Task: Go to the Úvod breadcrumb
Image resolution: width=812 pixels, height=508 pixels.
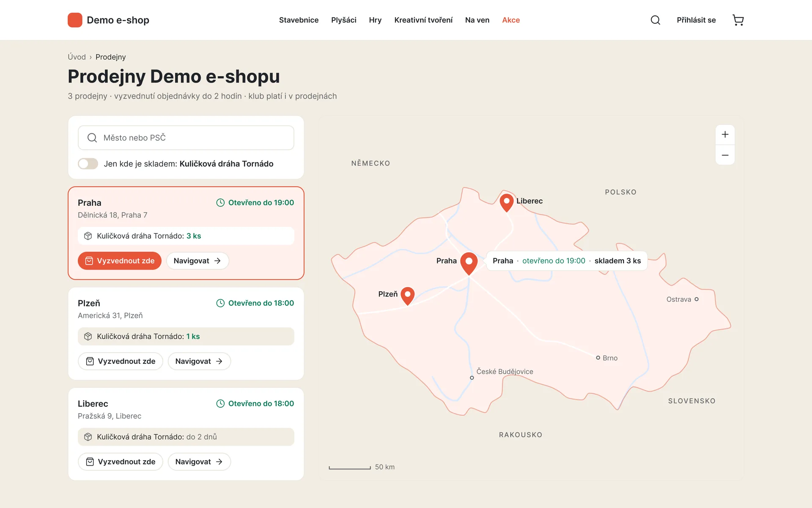Action: [x=77, y=57]
